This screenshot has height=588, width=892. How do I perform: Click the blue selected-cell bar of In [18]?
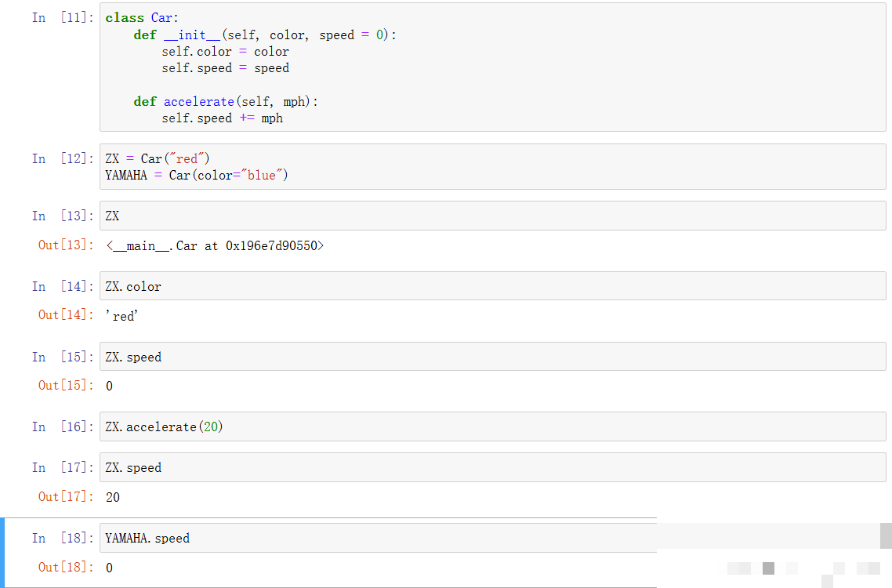click(x=2, y=552)
